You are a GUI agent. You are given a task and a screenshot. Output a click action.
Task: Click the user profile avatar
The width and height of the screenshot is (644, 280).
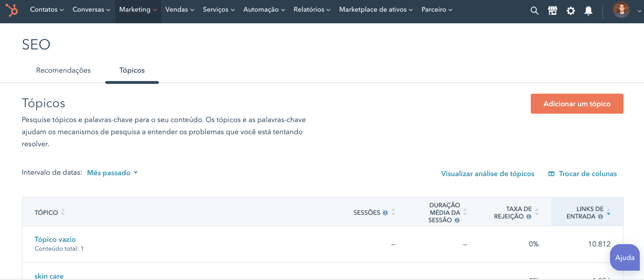[621, 10]
